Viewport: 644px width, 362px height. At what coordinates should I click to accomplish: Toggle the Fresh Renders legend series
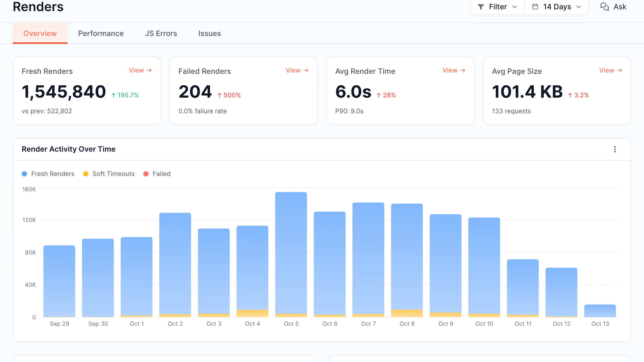(x=48, y=174)
